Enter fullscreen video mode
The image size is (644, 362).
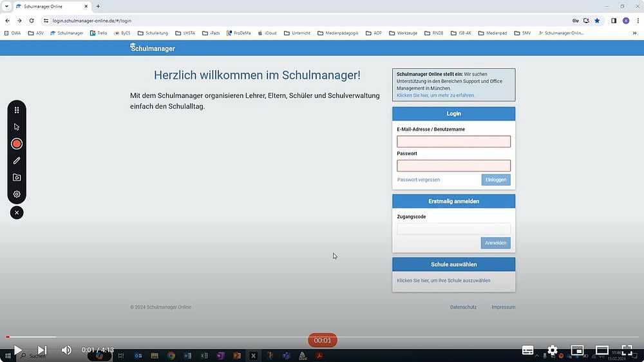(627, 350)
